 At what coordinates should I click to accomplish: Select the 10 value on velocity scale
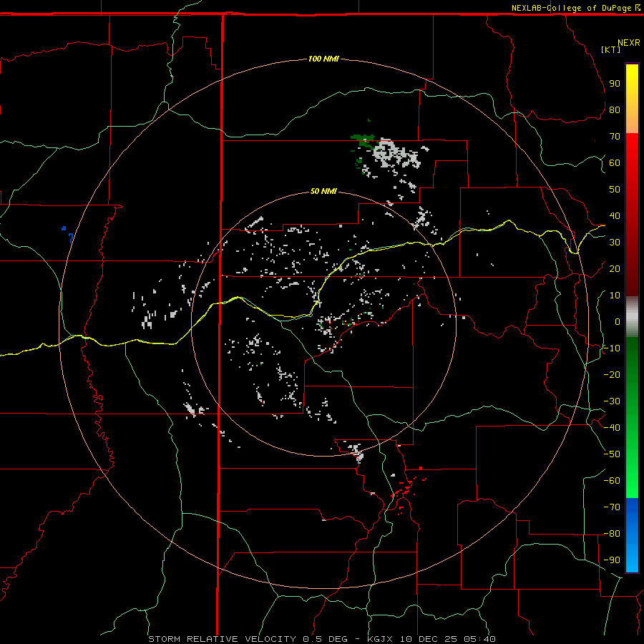615,296
